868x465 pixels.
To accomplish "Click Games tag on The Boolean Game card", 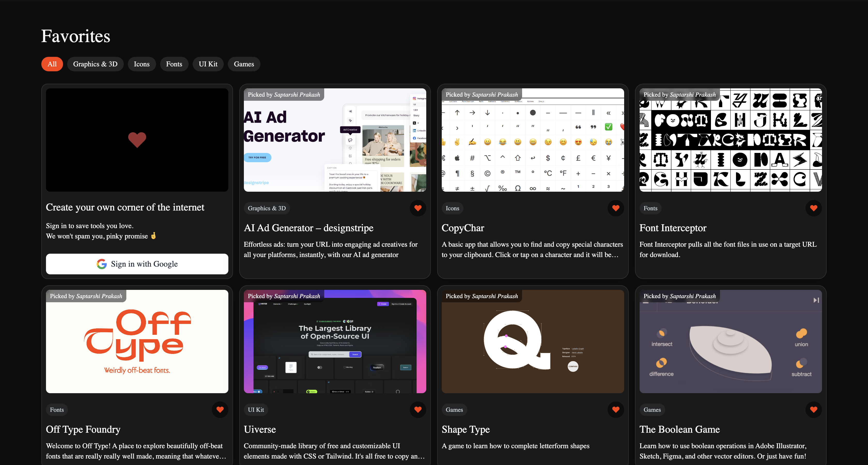I will [652, 410].
